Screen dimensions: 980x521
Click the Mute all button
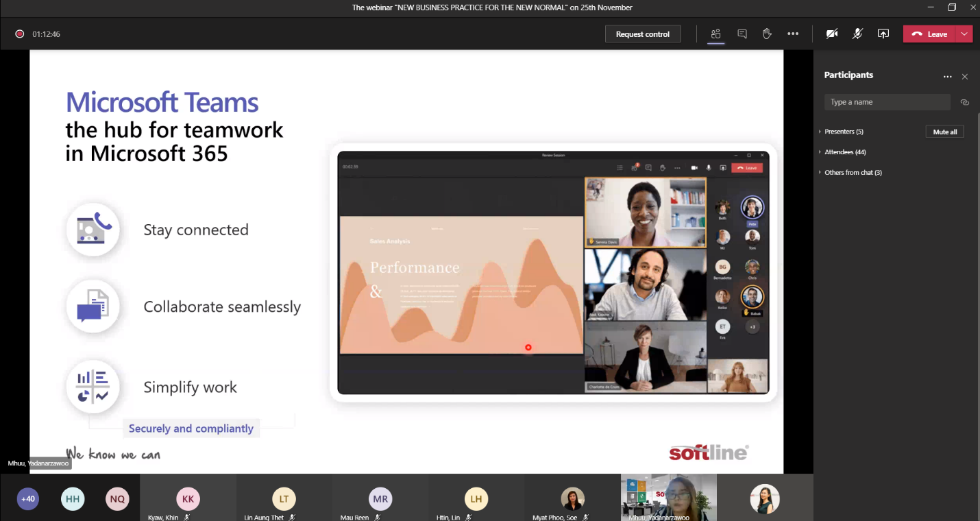944,132
